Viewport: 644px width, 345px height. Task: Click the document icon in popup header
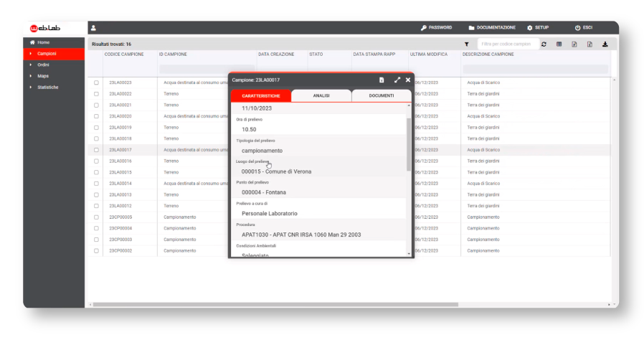point(382,80)
